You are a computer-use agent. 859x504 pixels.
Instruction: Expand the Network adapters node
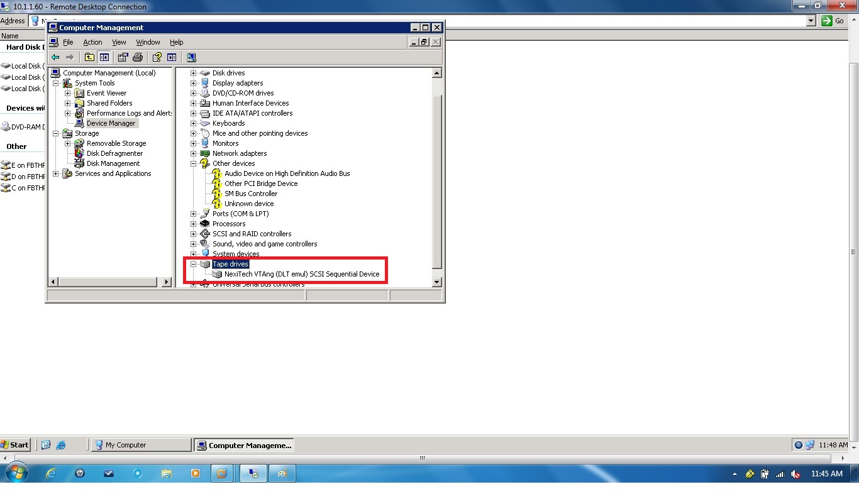(x=193, y=153)
